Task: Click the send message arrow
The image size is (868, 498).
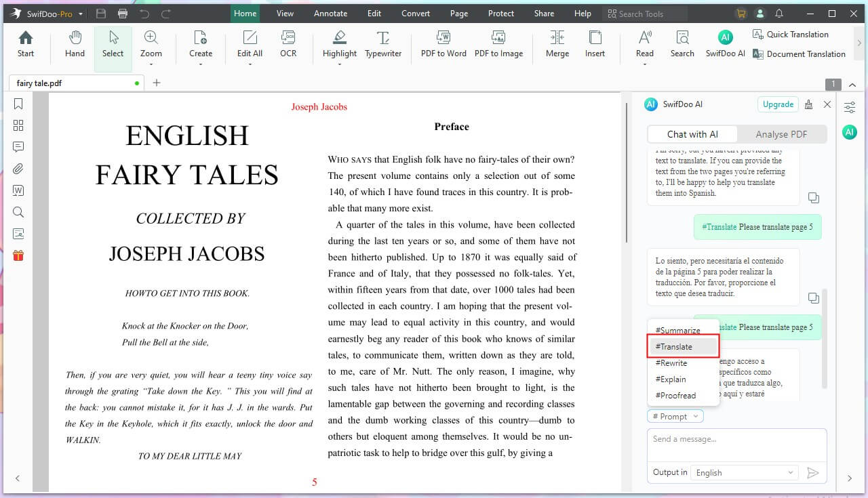Action: (x=813, y=473)
